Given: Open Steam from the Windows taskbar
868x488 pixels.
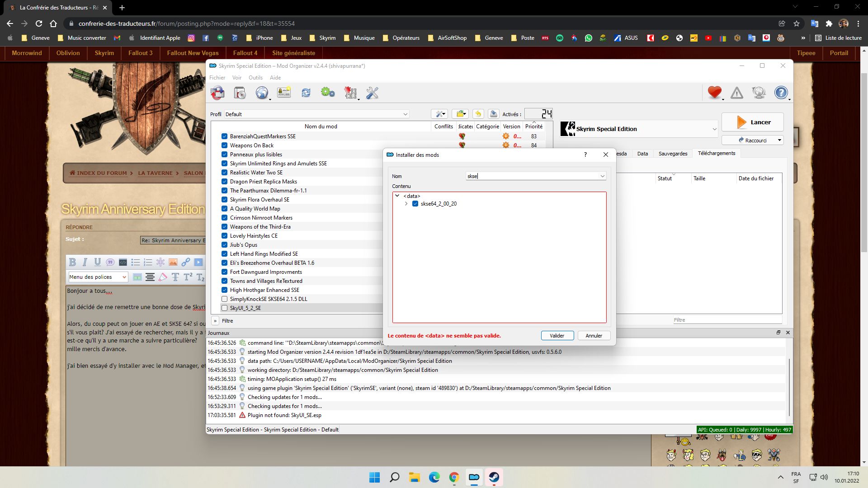Looking at the screenshot, I should [x=494, y=477].
